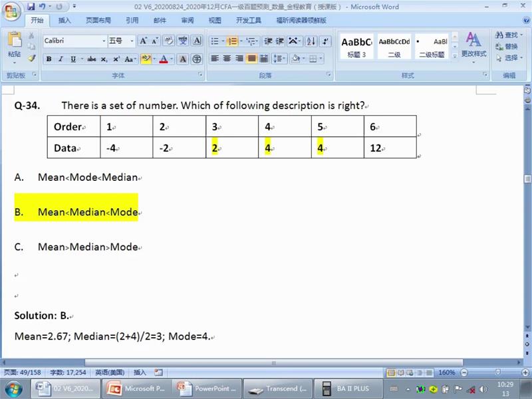Open the View ribbon tab
Screen dimensions: 532x399
(215, 21)
